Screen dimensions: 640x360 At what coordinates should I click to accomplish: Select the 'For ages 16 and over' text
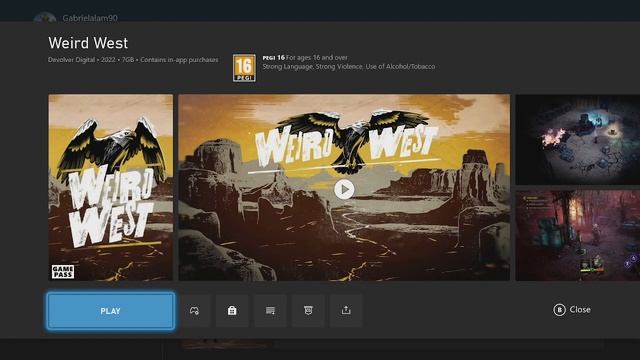point(317,58)
